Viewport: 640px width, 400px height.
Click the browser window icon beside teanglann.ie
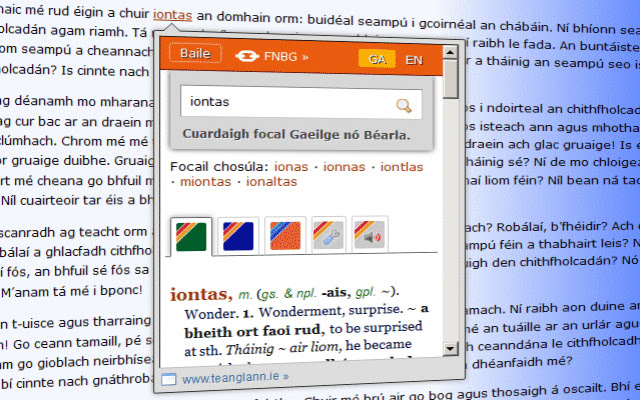[x=168, y=379]
